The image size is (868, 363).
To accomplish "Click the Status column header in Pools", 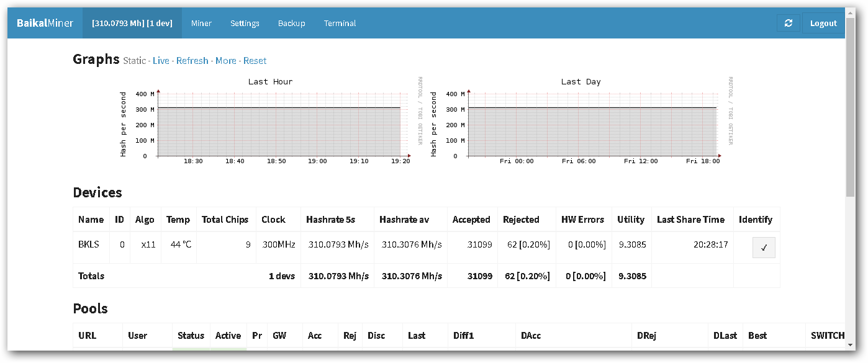I will (191, 336).
